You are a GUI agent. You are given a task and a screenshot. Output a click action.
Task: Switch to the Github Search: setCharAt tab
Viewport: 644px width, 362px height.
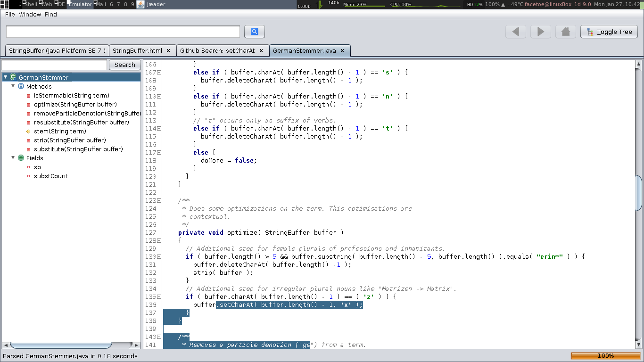pos(222,50)
